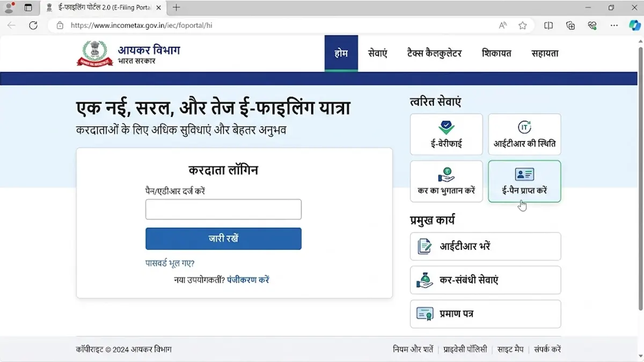This screenshot has width=644, height=362.
Task: Click the करदाता लॉगिन heading
Action: (x=223, y=171)
